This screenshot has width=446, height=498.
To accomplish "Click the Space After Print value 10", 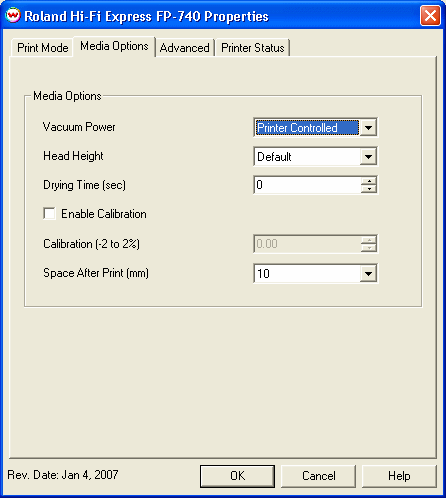I will pyautogui.click(x=263, y=274).
